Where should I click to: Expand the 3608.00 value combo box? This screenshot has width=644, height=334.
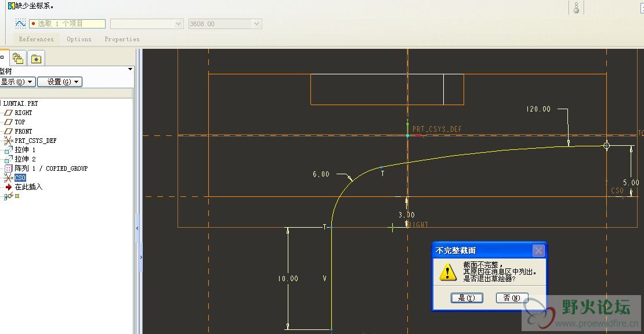click(x=256, y=24)
